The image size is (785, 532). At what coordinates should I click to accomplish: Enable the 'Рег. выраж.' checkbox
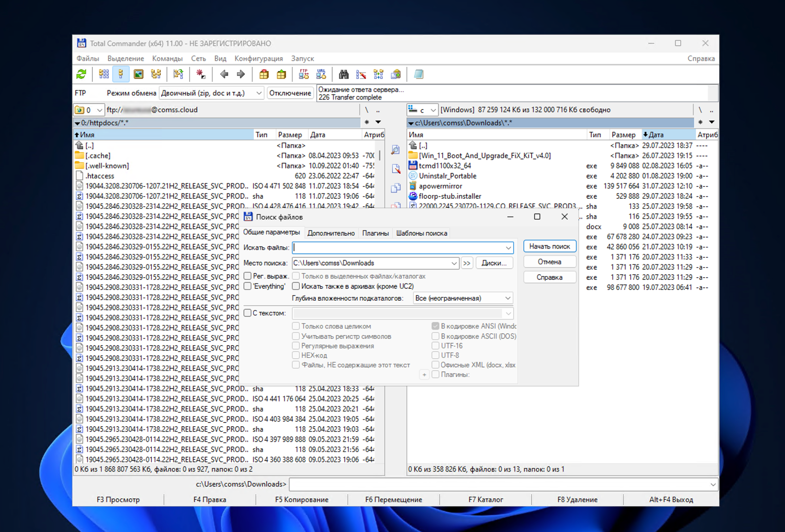pos(248,276)
